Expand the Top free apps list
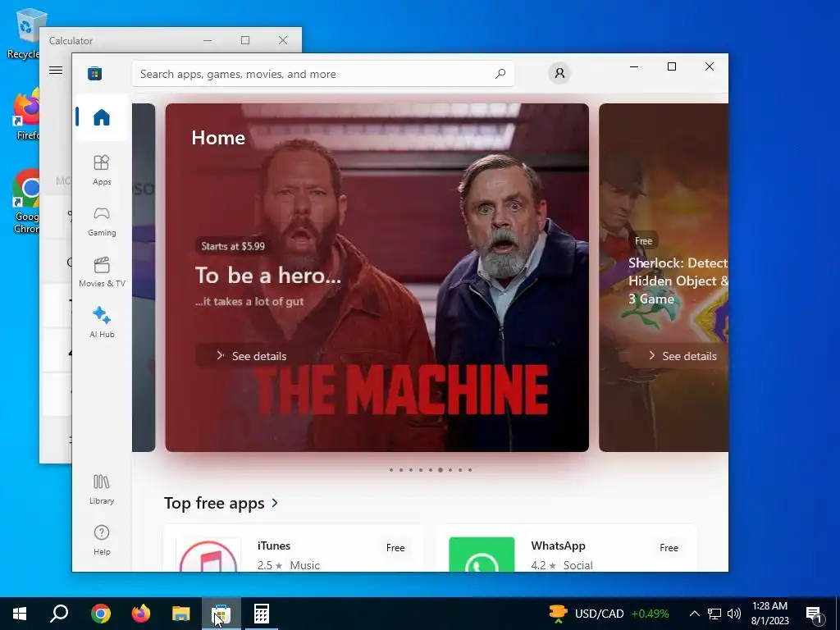 (x=221, y=503)
